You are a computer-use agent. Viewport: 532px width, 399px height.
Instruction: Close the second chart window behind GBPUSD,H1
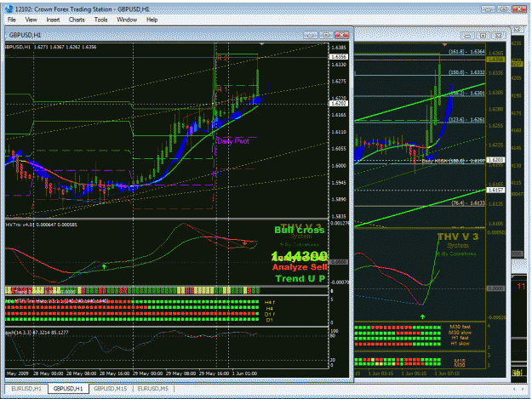499,35
